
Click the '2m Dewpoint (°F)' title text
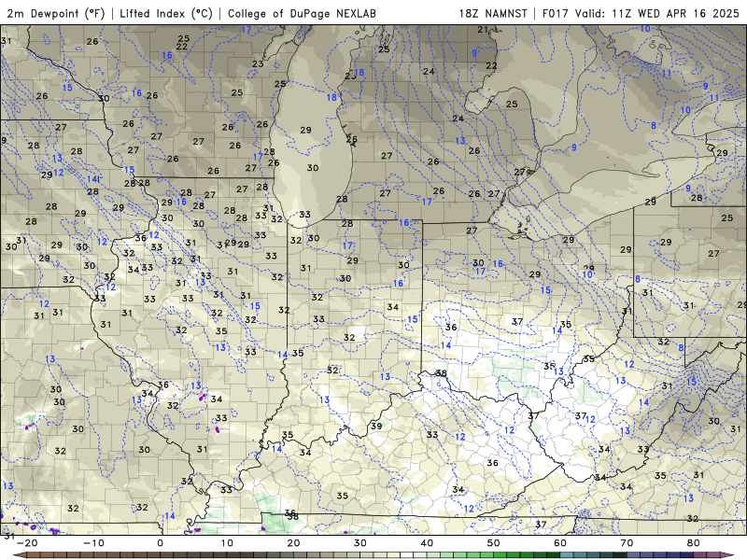coord(56,13)
